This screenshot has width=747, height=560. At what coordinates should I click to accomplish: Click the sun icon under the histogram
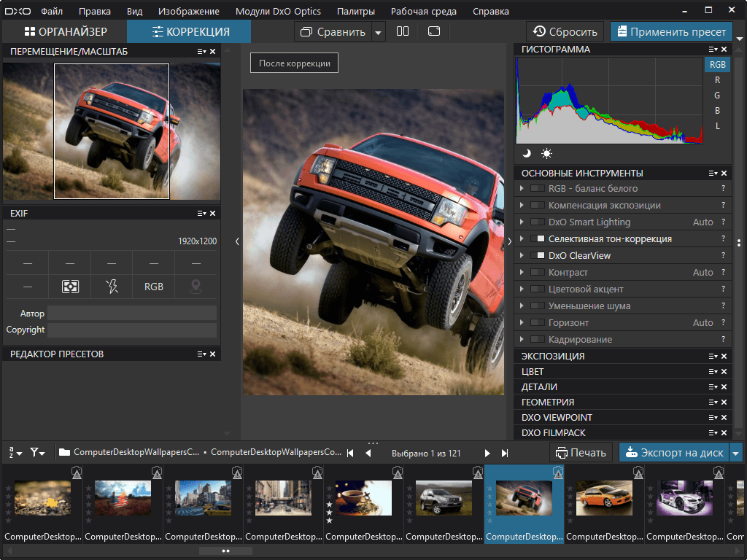coord(544,153)
